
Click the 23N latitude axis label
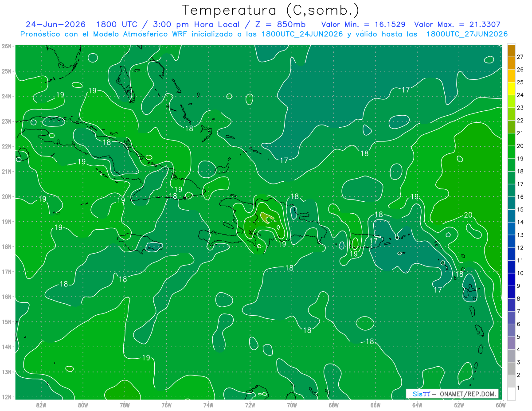click(7, 121)
